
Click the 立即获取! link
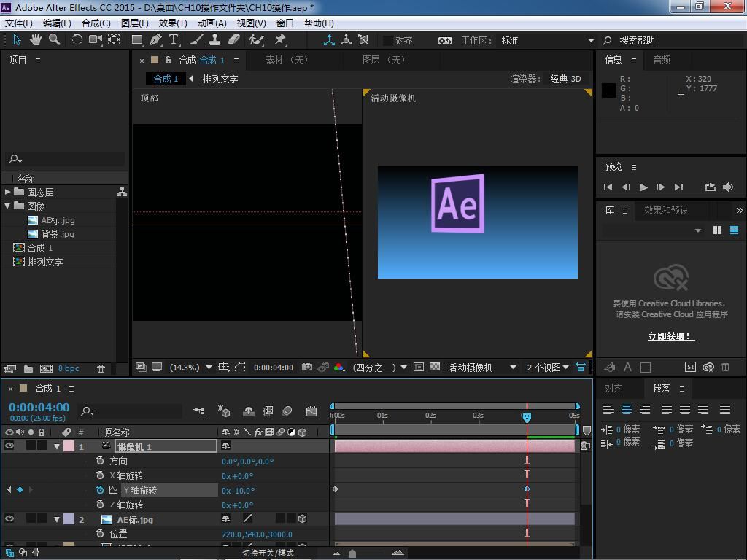coord(671,336)
